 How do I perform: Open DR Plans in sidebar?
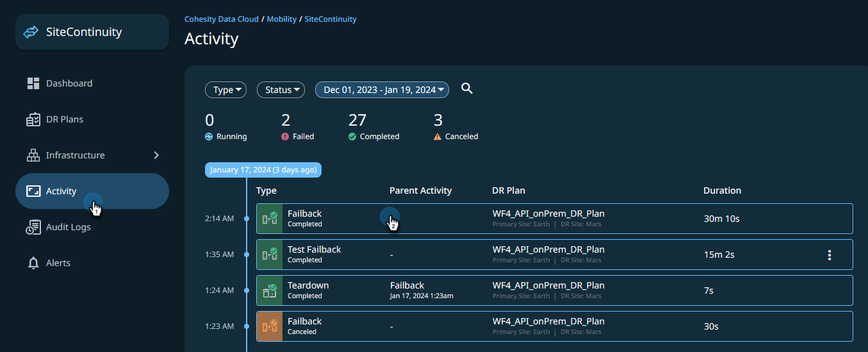pyautogui.click(x=92, y=119)
